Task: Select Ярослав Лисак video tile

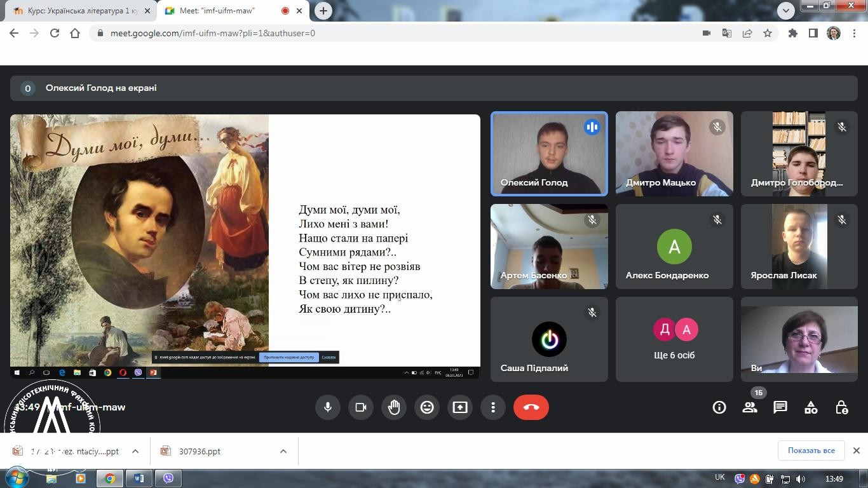Action: pyautogui.click(x=799, y=247)
